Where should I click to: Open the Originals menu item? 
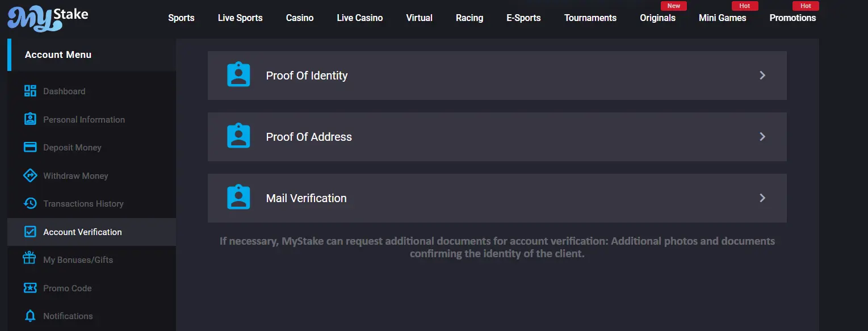pos(657,18)
